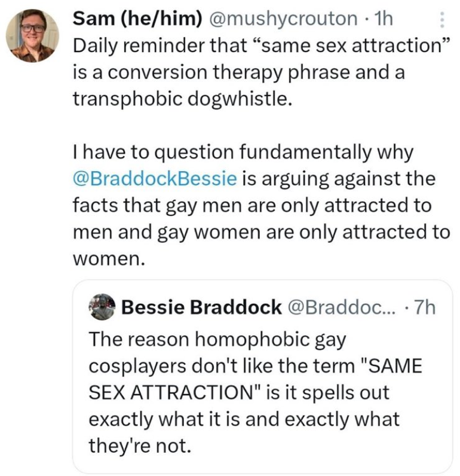
Task: Click 'they're not.' ending the quoted tweet
Action: [x=140, y=446]
